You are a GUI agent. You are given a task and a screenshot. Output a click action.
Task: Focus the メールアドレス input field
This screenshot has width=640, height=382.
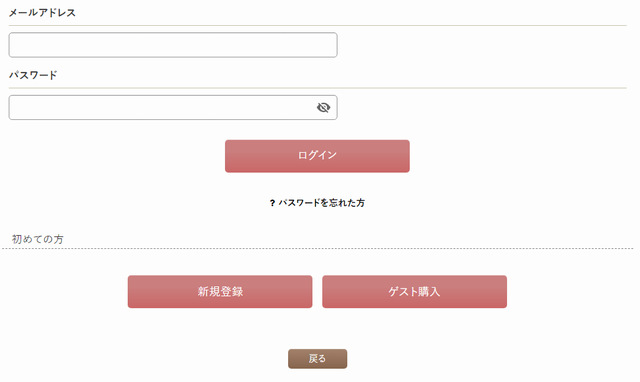pos(173,45)
